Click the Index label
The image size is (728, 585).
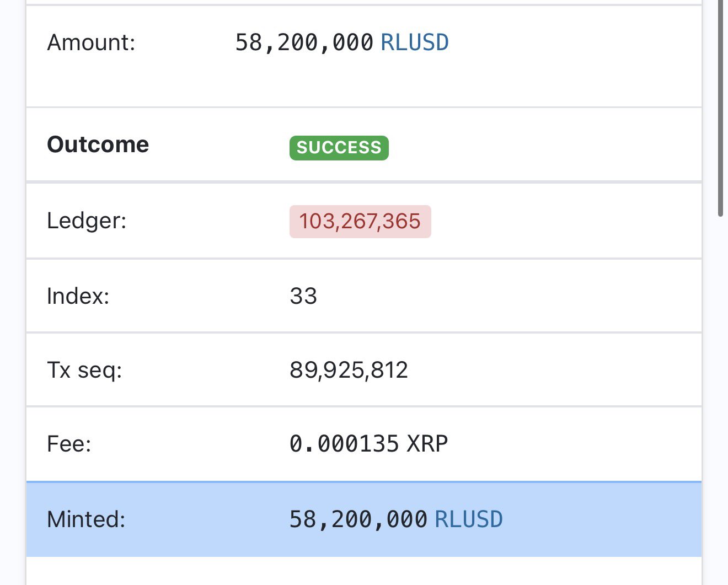[78, 296]
